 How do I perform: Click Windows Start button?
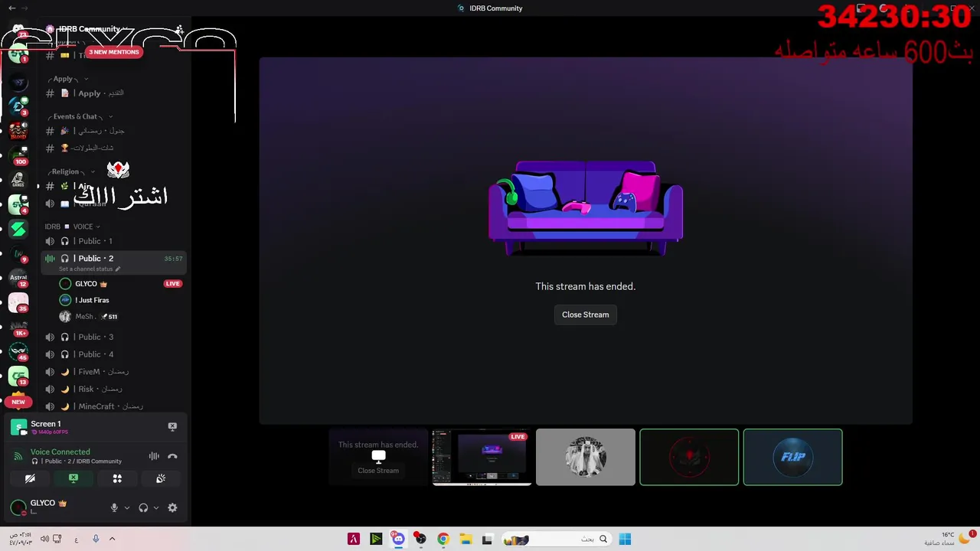[x=625, y=540]
